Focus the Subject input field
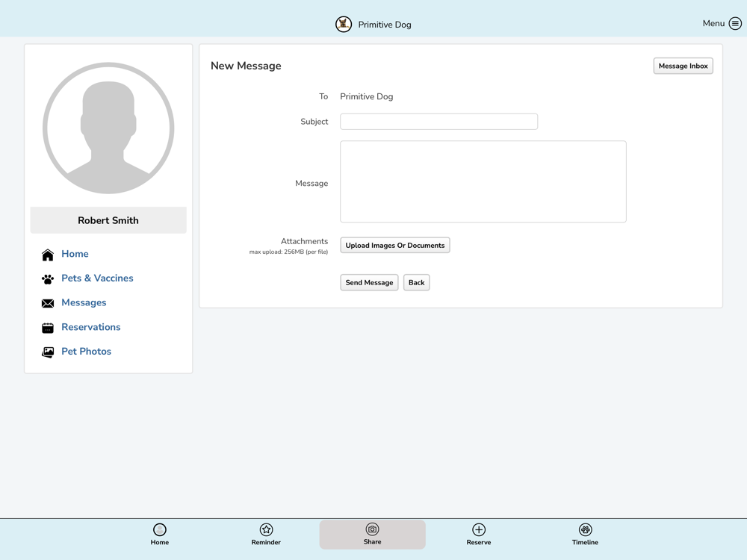 pos(438,122)
